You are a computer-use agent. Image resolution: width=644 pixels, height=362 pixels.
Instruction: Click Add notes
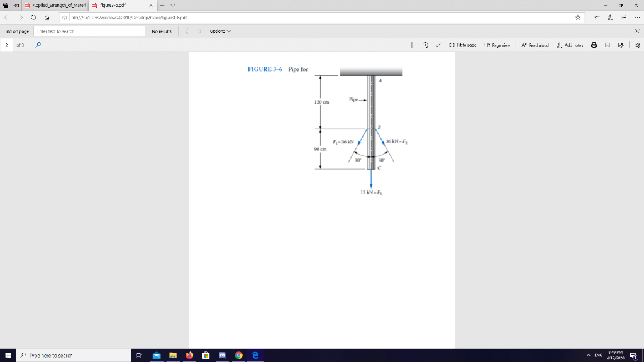click(x=570, y=45)
